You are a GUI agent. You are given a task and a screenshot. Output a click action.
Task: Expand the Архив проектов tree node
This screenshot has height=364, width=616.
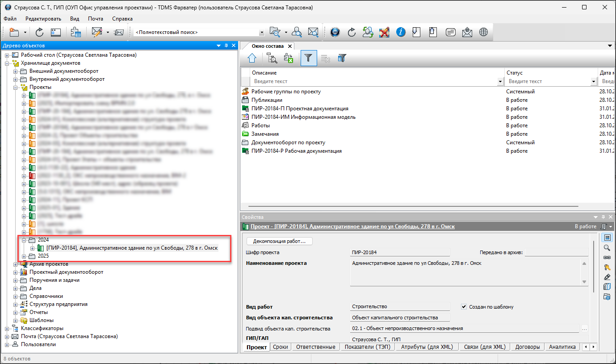(16, 264)
